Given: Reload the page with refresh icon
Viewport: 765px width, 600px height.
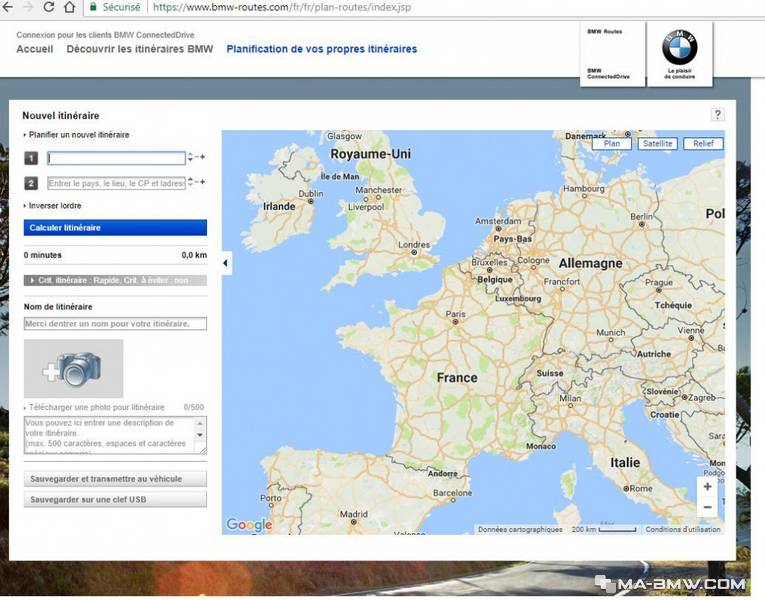Looking at the screenshot, I should [49, 7].
